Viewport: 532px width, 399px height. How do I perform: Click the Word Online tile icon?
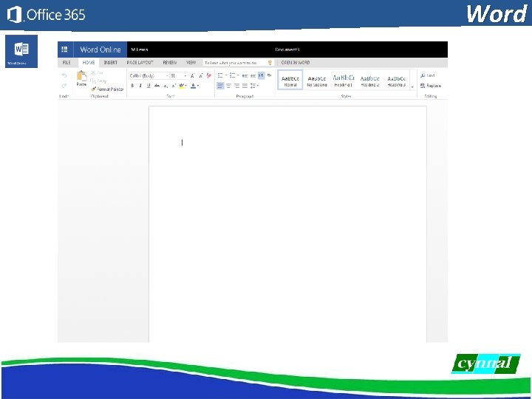pos(21,51)
